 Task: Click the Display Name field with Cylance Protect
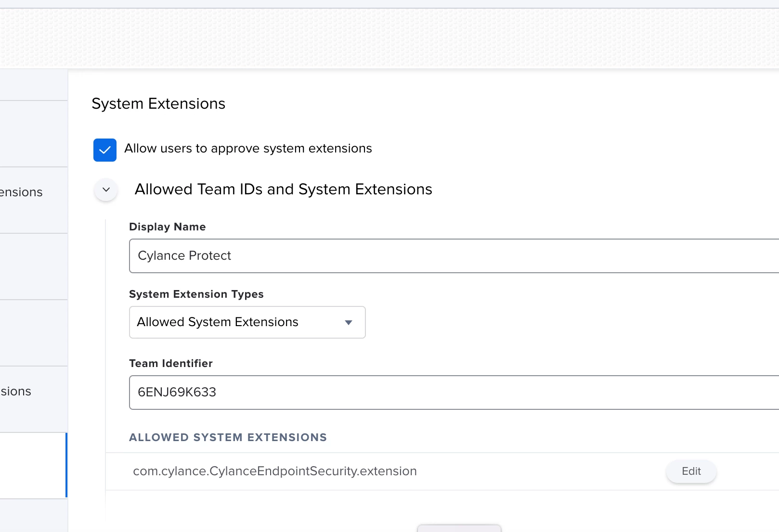click(x=453, y=256)
